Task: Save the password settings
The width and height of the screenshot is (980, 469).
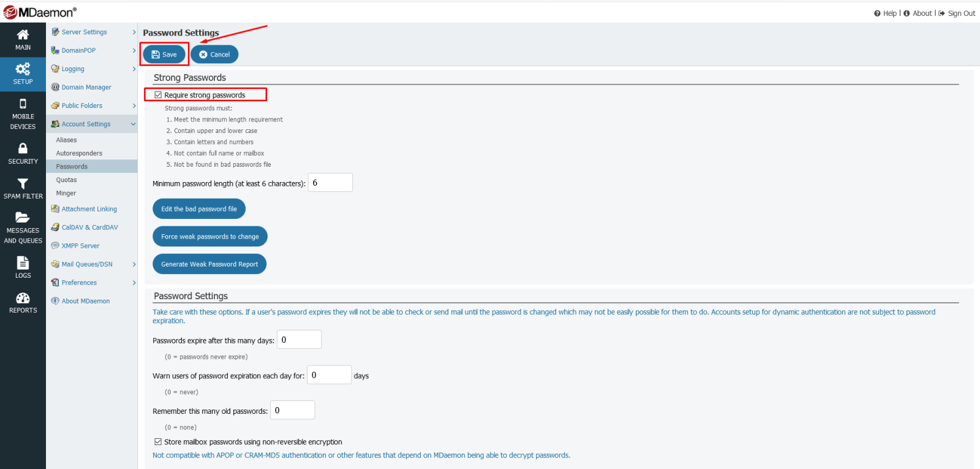Action: point(164,55)
